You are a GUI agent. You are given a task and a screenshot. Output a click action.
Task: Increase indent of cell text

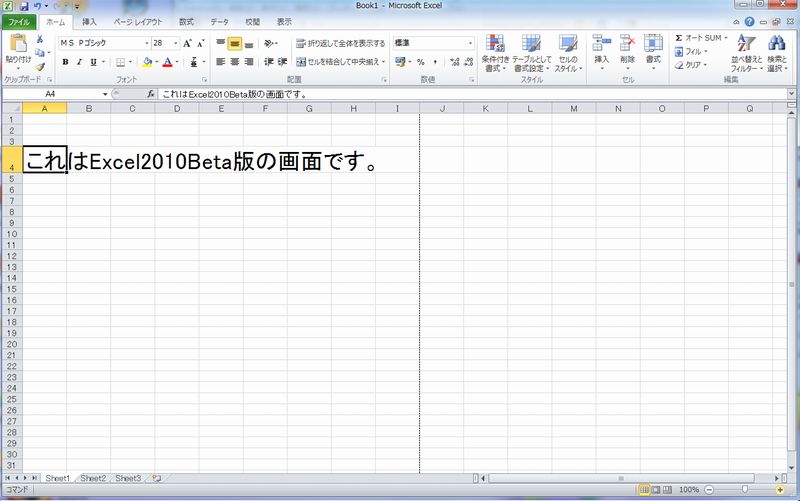pos(282,62)
